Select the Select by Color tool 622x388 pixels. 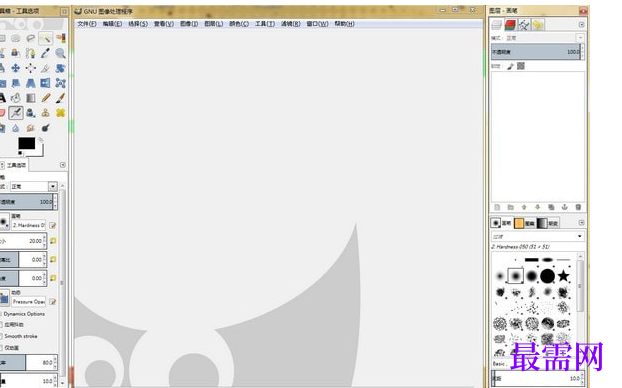[61, 38]
